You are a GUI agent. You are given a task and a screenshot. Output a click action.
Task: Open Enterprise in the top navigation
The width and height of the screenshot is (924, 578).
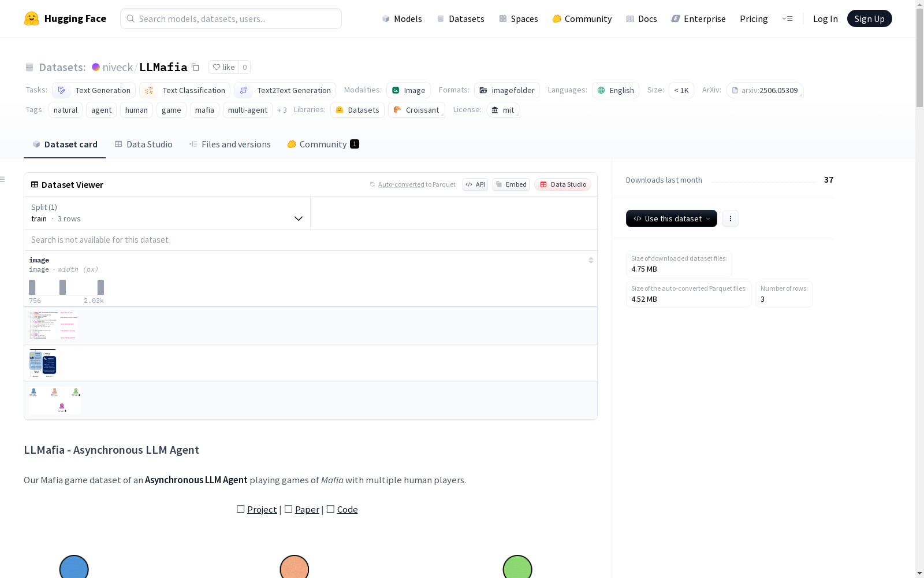698,18
